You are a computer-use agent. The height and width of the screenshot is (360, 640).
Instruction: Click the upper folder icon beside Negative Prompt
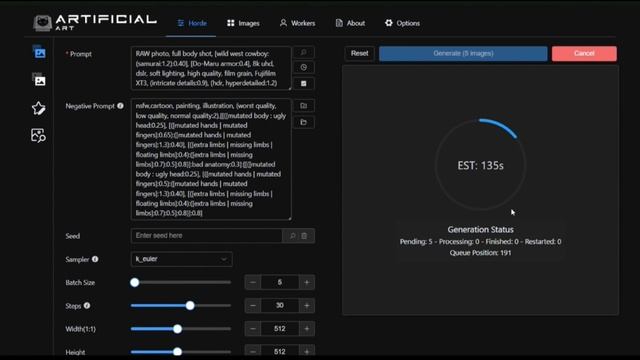[x=304, y=106]
